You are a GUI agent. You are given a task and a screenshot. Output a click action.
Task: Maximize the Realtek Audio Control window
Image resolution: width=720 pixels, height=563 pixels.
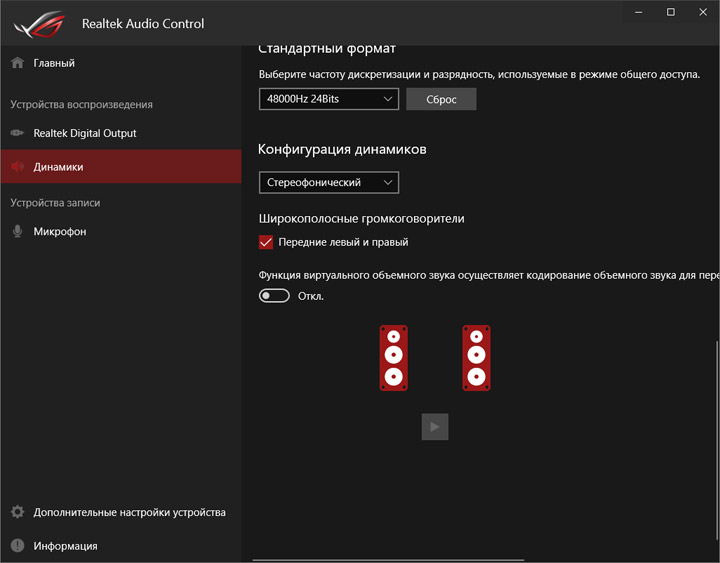671,12
